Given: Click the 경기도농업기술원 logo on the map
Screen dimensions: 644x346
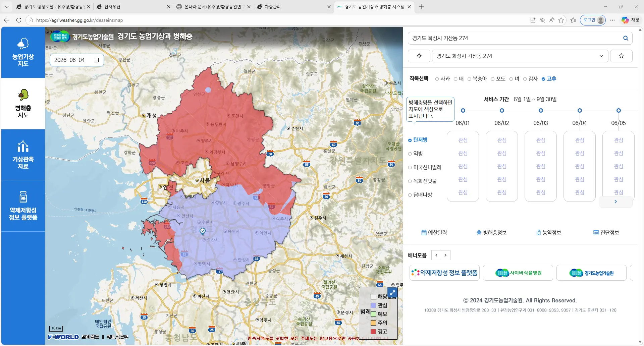Looking at the screenshot, I should click(x=82, y=37).
